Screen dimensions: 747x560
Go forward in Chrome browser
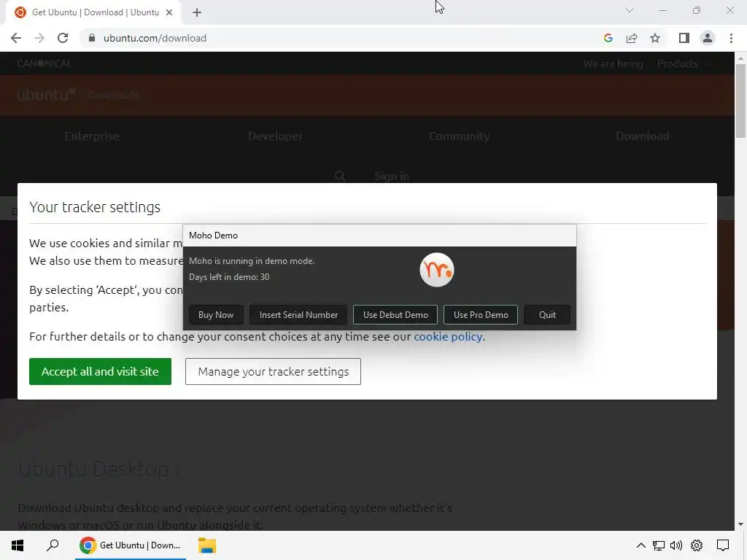(39, 38)
